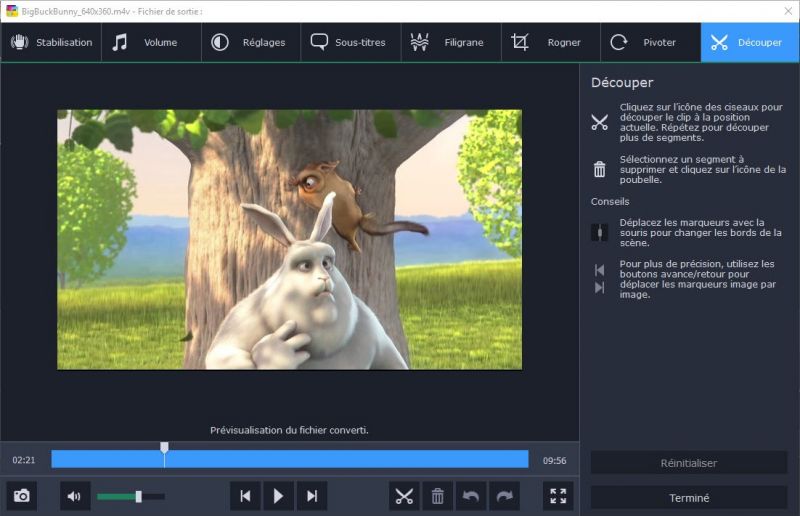Click the scissors icon in the help panel
This screenshot has width=800, height=516.
(599, 122)
